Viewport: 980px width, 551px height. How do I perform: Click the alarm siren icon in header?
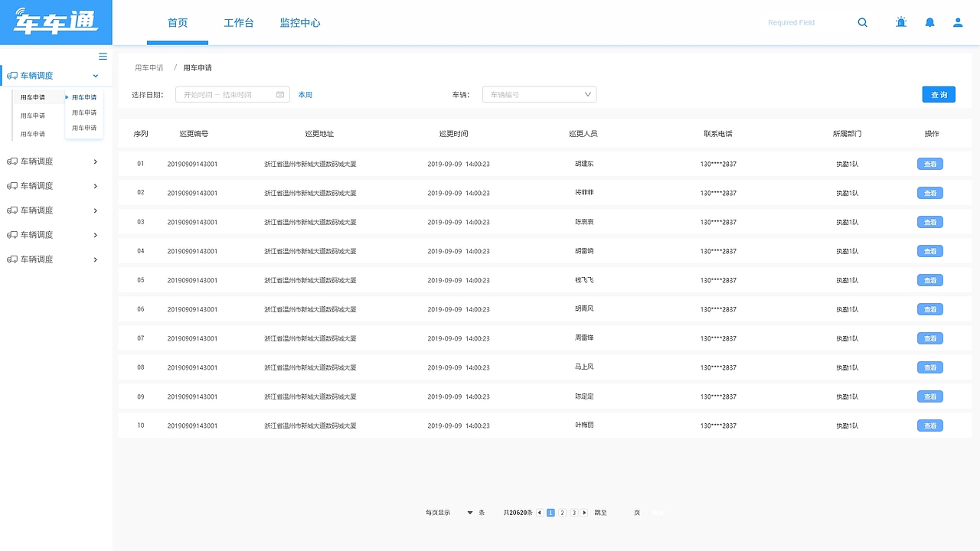coord(900,22)
